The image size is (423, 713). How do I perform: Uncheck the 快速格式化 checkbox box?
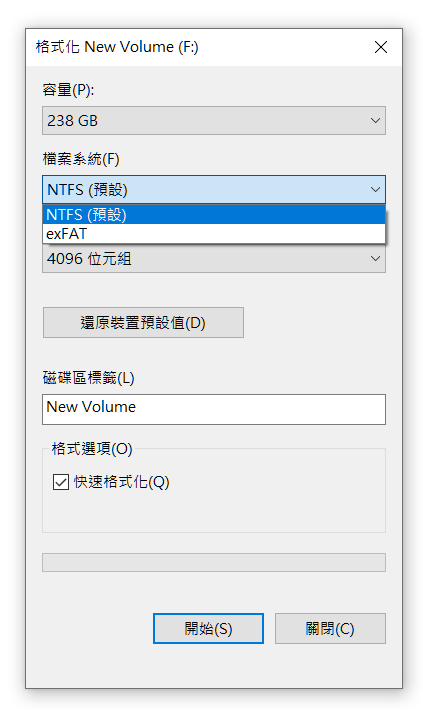point(61,482)
